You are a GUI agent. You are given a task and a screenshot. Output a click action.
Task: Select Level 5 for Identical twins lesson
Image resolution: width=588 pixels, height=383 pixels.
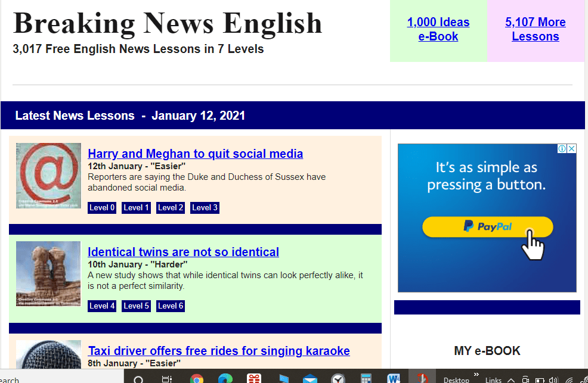pos(136,306)
